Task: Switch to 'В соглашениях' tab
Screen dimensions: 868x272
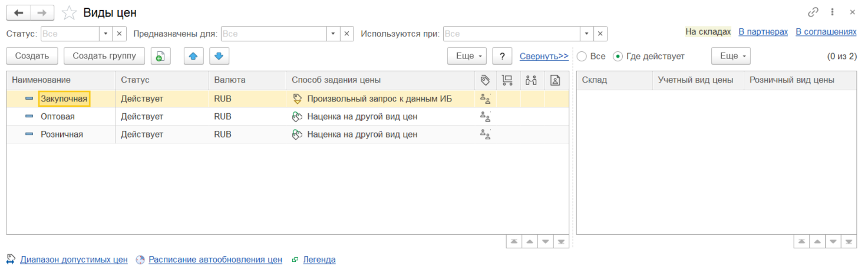Action: click(x=826, y=32)
